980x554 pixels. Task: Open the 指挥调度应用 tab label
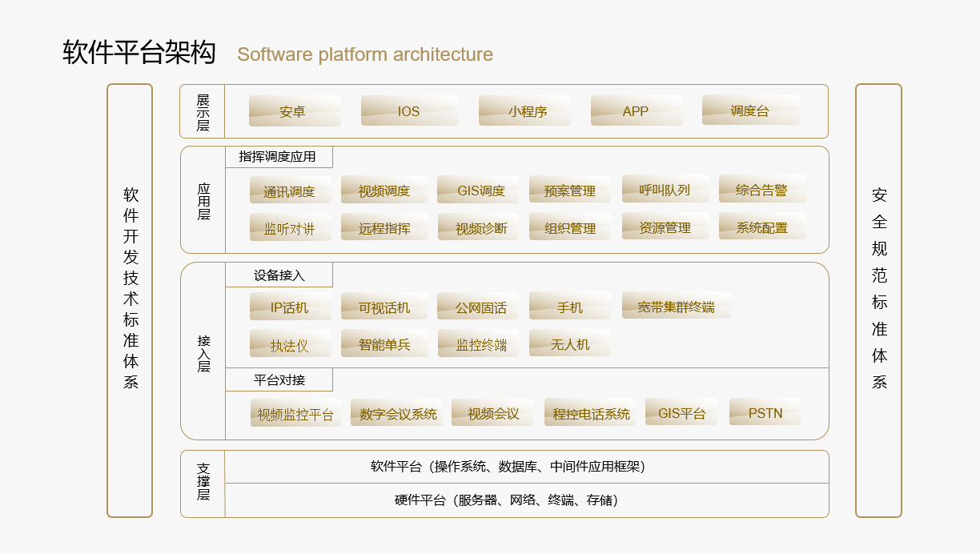[278, 157]
